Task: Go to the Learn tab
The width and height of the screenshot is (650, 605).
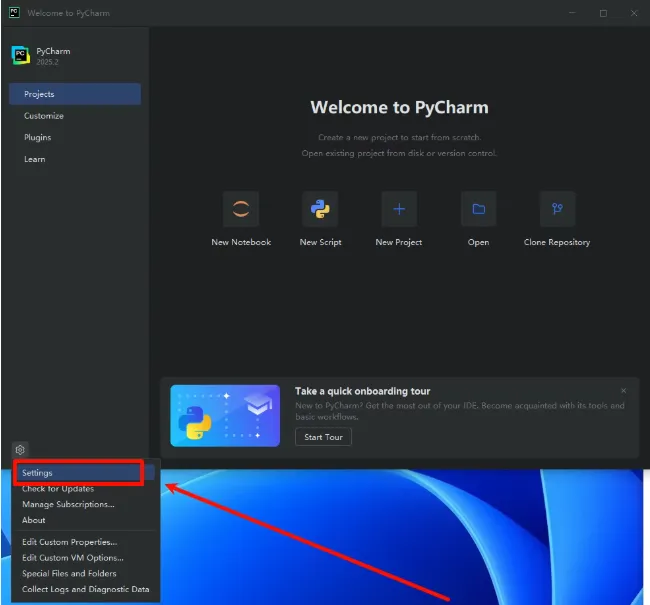Action: (x=75, y=159)
